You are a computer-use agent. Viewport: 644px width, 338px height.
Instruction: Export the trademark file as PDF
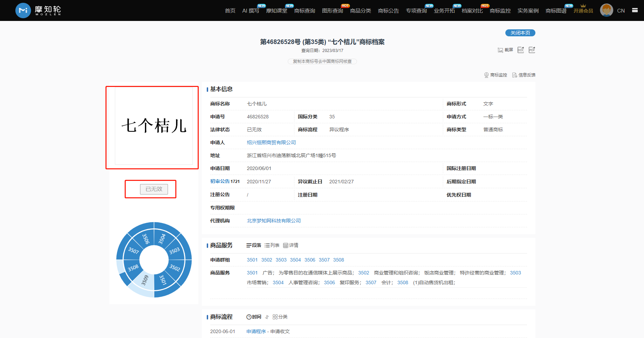click(x=532, y=50)
